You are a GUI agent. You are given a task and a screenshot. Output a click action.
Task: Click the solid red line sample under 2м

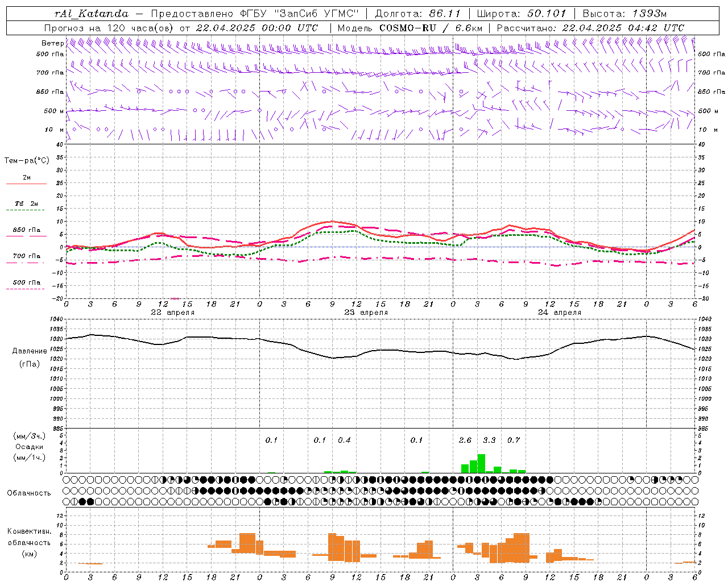(x=26, y=184)
